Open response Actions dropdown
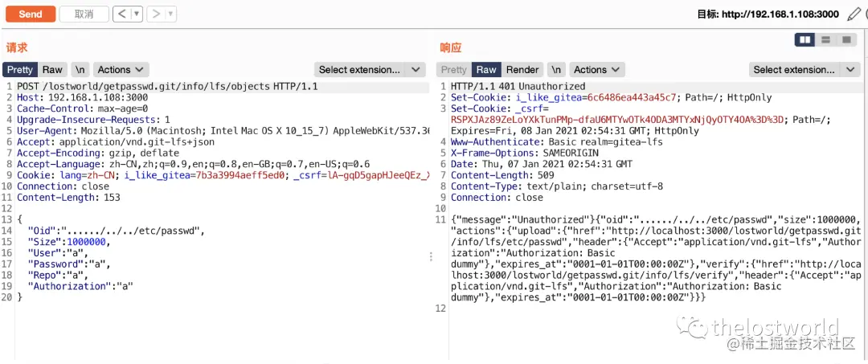Screen dimensions: 868x364 click(x=597, y=70)
